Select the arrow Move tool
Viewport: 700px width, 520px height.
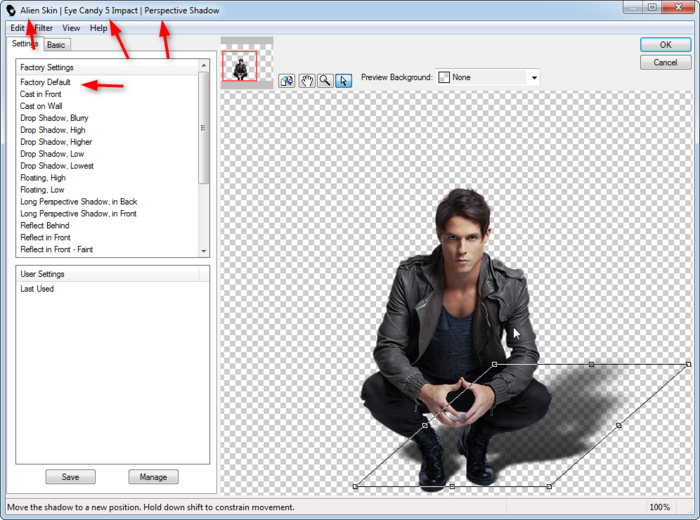point(343,81)
